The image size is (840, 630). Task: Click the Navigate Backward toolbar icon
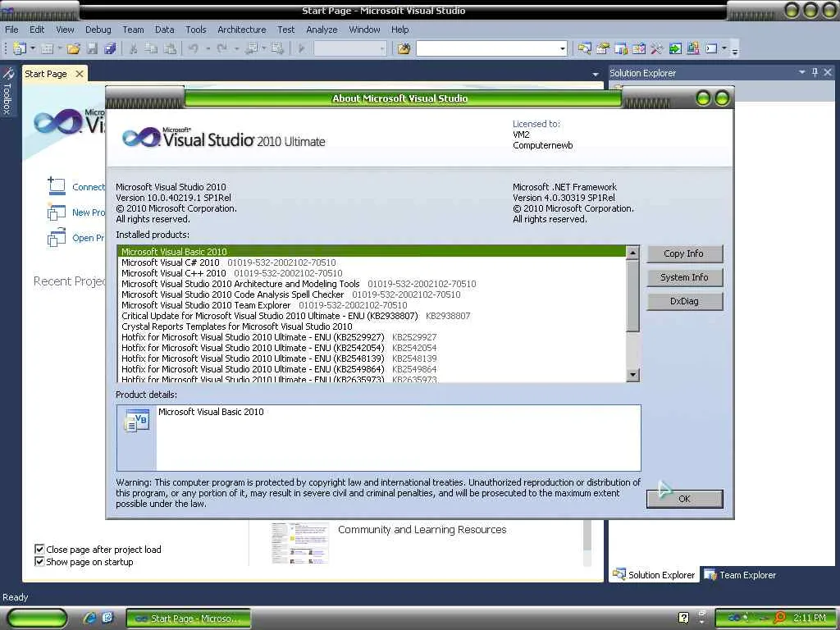click(x=252, y=48)
